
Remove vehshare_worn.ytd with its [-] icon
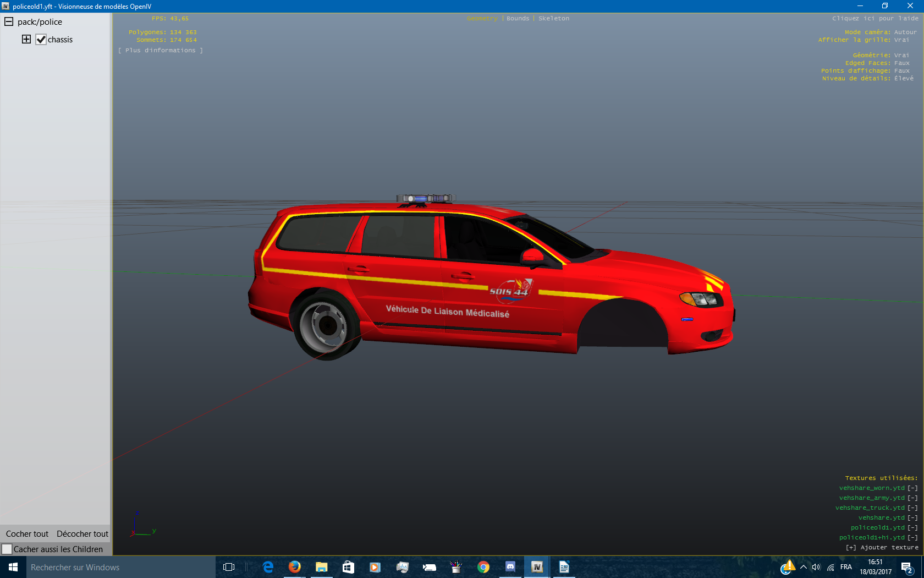(912, 488)
